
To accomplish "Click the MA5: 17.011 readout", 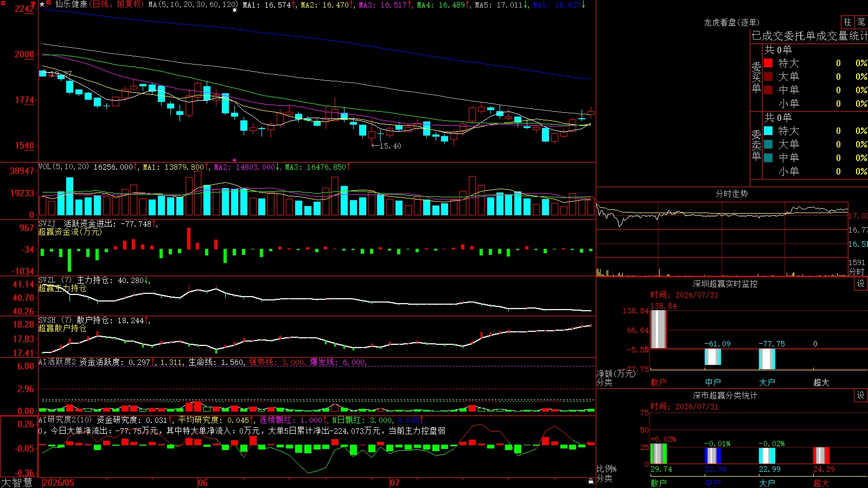I will coord(501,5).
